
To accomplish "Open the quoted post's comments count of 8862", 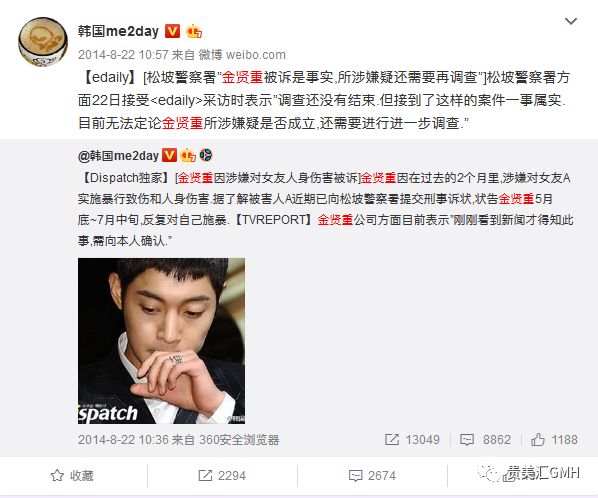I will click(485, 440).
